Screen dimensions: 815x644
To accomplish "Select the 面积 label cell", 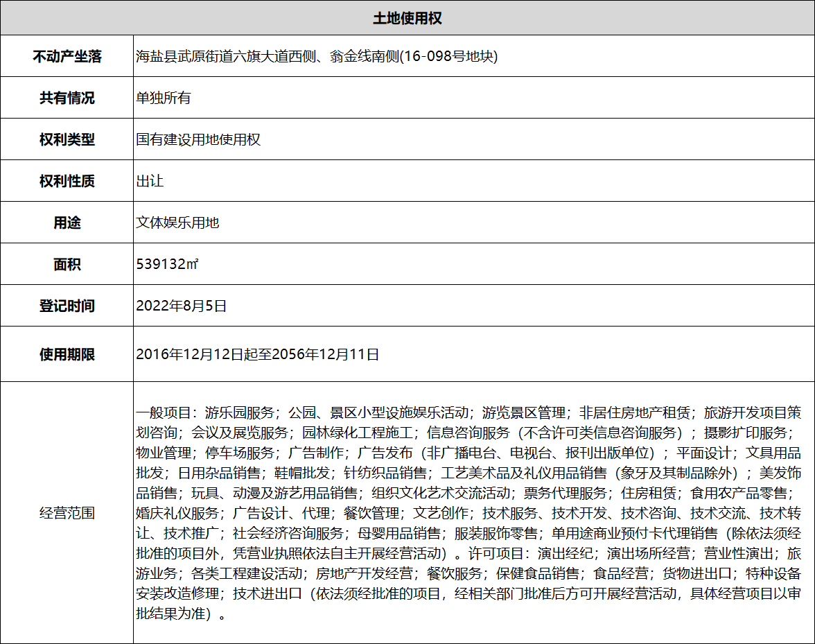I will (67, 264).
